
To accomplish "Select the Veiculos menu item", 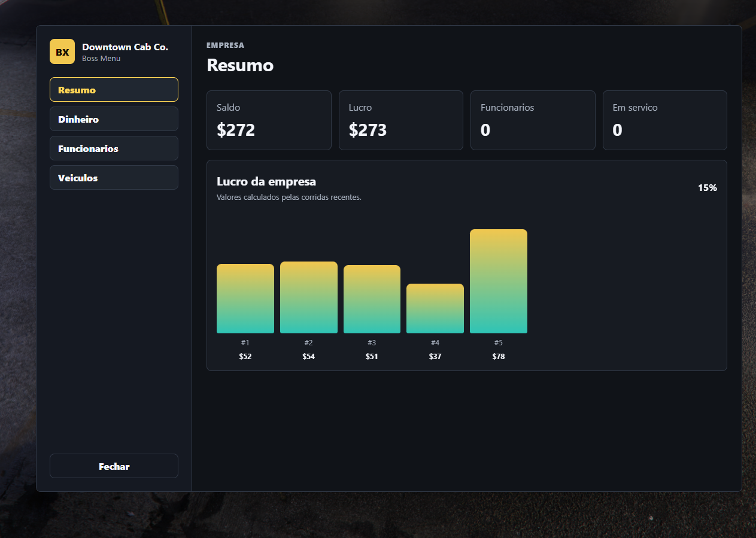I will 114,178.
